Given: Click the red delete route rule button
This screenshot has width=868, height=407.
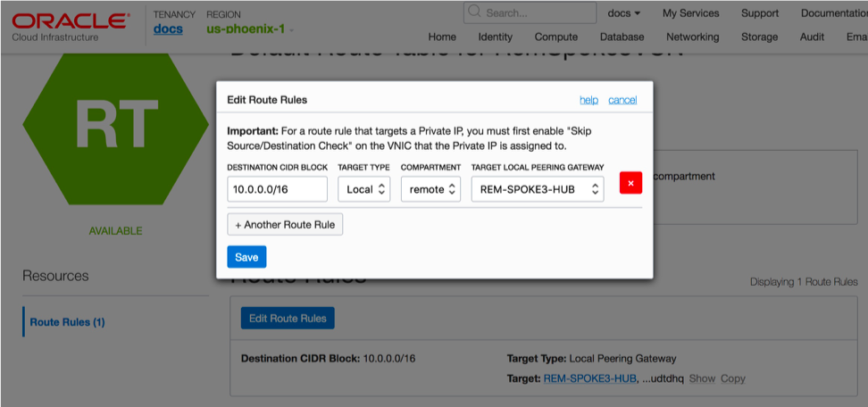Looking at the screenshot, I should coord(630,183).
